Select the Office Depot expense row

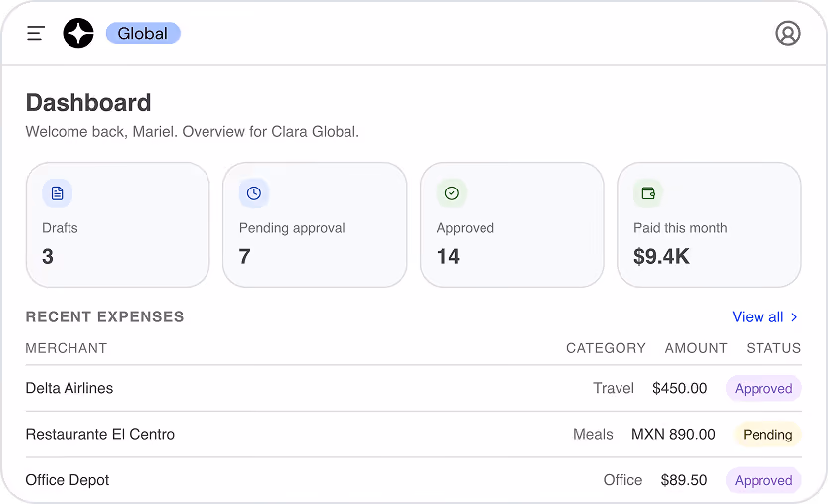[413, 480]
